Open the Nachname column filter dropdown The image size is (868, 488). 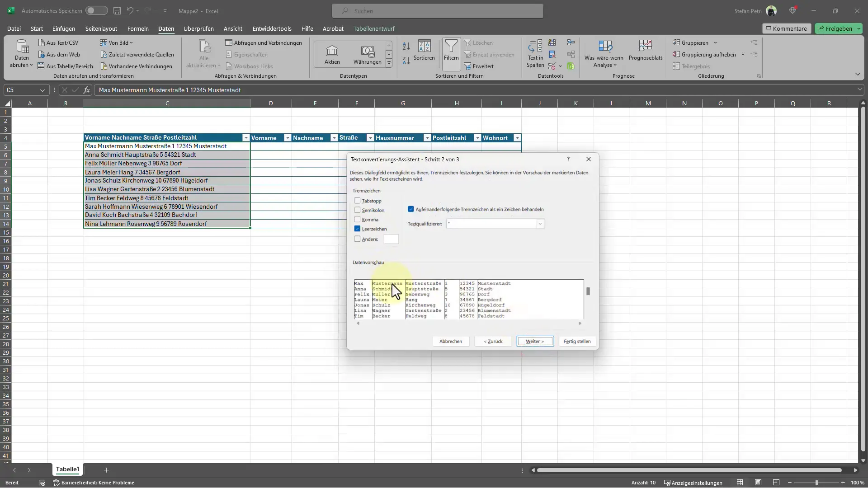click(334, 138)
